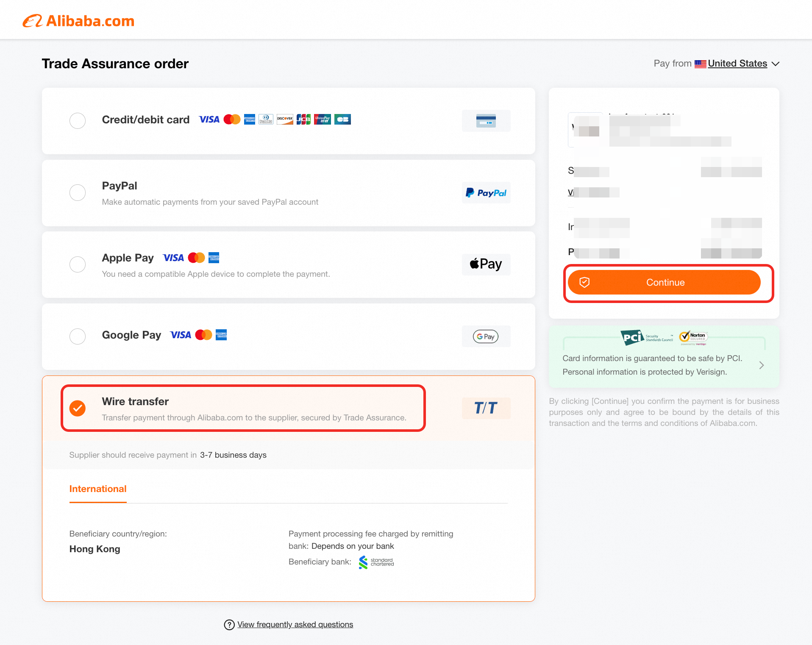
Task: Choose the Google Pay radio button
Action: point(78,336)
